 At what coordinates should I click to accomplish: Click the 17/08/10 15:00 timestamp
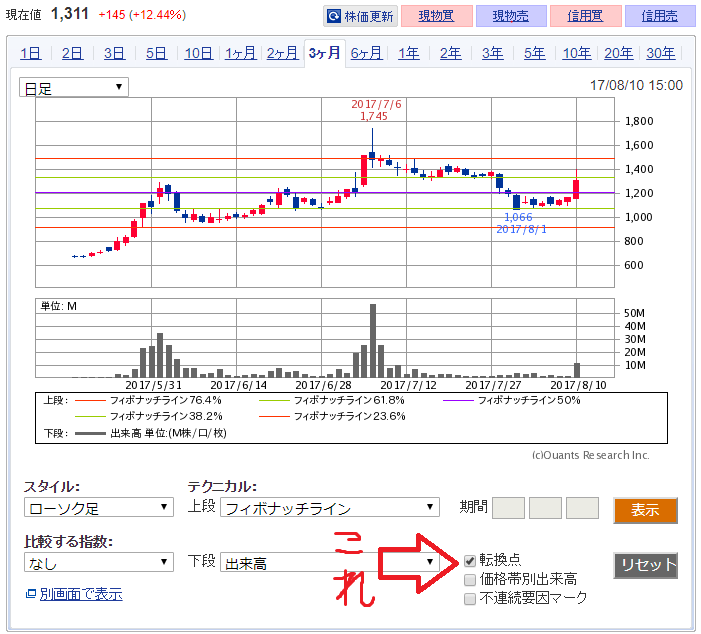coord(636,85)
